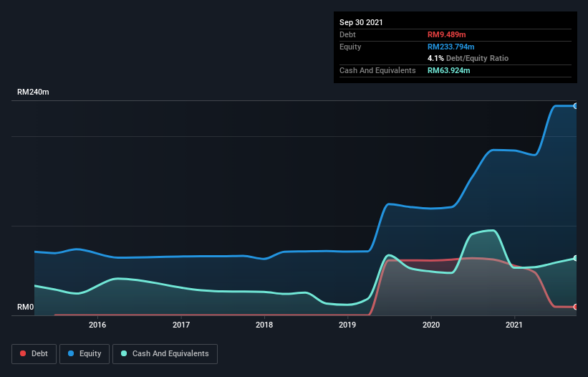Viewport: 588px width, 377px height.
Task: Select the blue Equity endpoint marker
Action: (576, 106)
